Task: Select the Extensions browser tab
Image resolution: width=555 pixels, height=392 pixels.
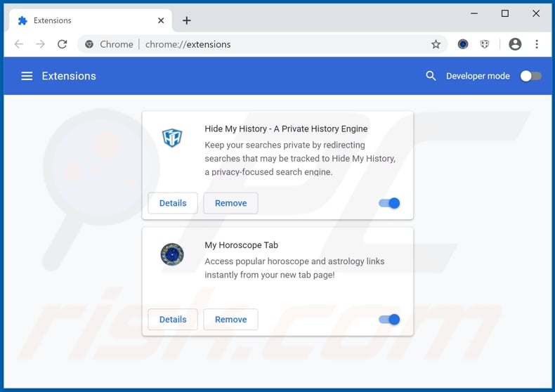Action: point(91,20)
